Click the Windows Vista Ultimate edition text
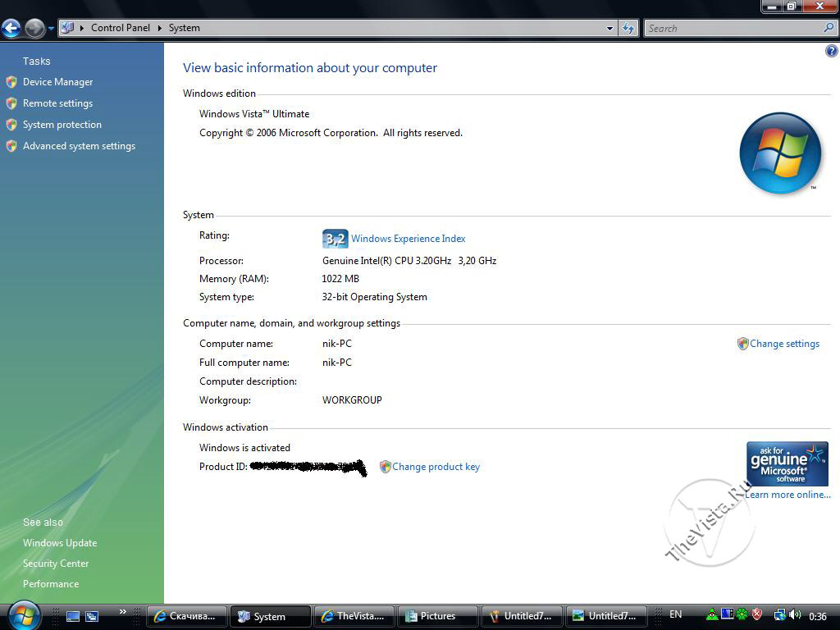The height and width of the screenshot is (630, 840). tap(254, 114)
